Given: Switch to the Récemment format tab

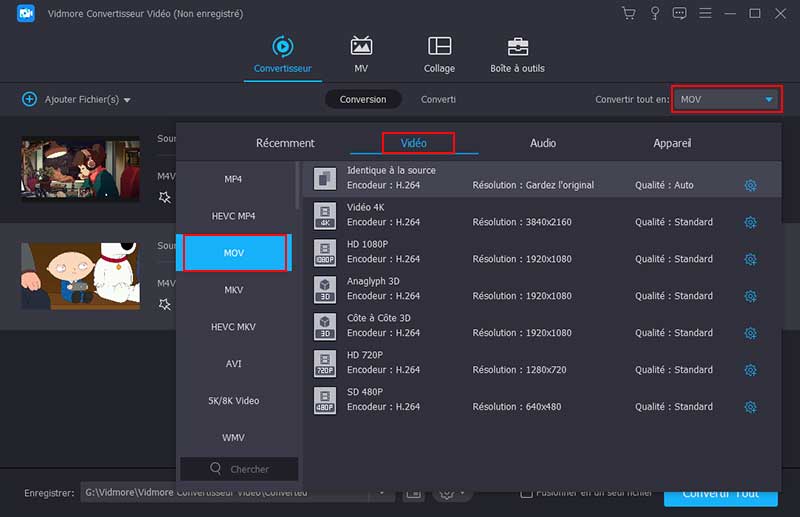Looking at the screenshot, I should click(285, 143).
